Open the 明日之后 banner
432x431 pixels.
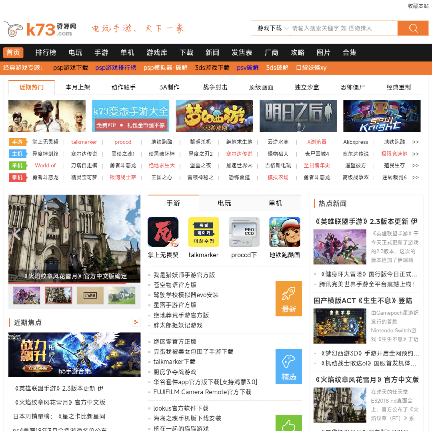298,116
